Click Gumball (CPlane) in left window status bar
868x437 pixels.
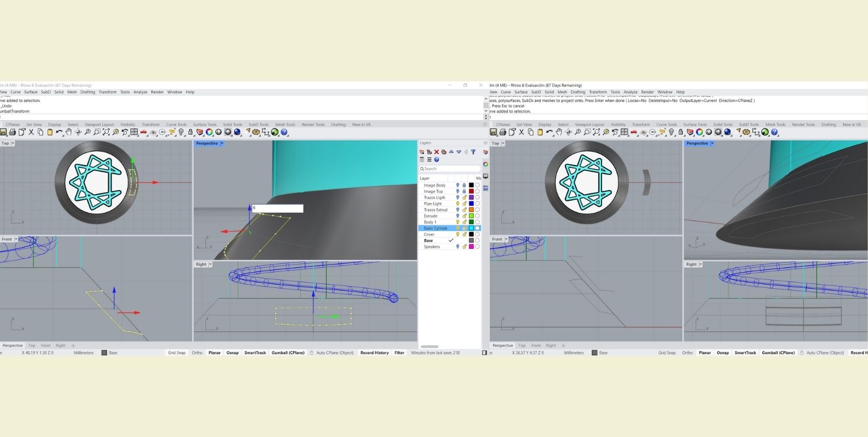288,353
